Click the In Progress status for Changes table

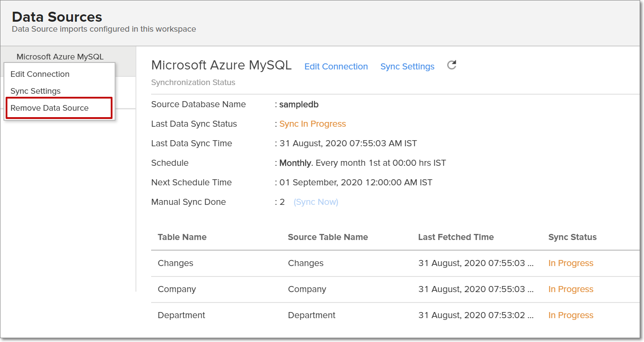click(571, 263)
